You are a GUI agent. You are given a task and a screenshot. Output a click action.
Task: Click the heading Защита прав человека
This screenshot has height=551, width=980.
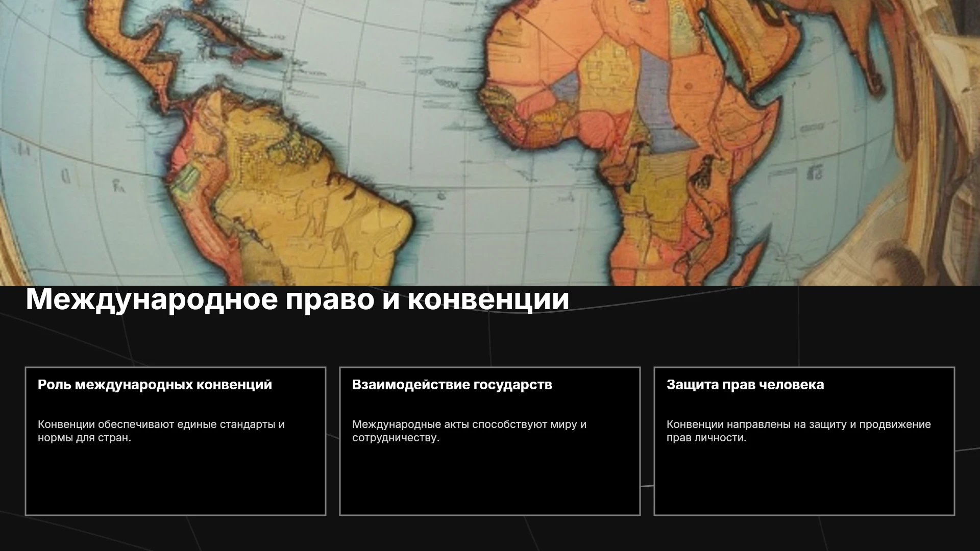(745, 385)
